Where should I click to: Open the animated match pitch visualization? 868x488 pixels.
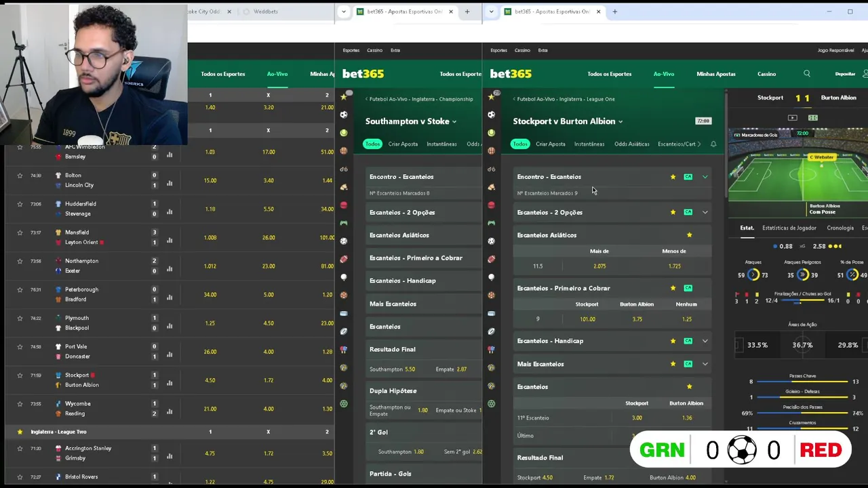coord(797,165)
